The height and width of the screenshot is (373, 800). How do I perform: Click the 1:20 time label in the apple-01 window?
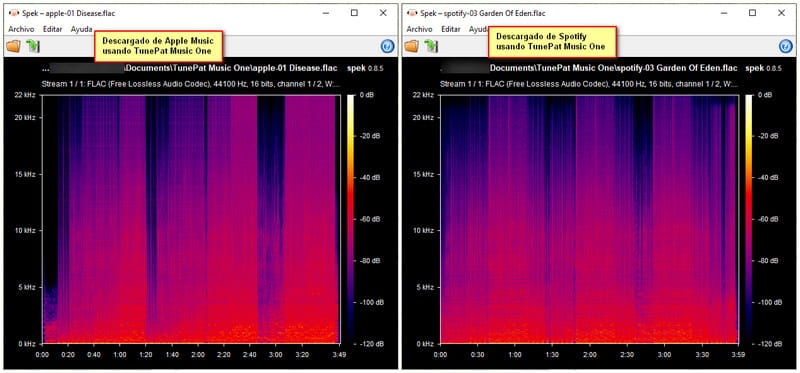pyautogui.click(x=146, y=354)
